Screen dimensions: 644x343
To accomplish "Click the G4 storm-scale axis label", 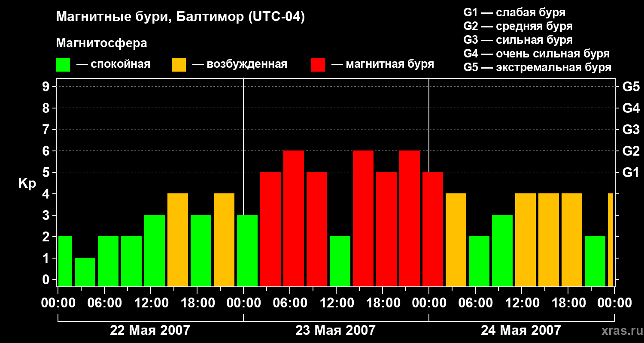I will click(x=631, y=108).
